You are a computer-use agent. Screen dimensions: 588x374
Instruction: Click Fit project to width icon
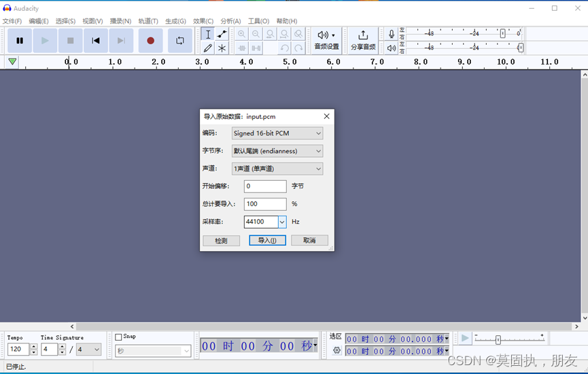284,35
